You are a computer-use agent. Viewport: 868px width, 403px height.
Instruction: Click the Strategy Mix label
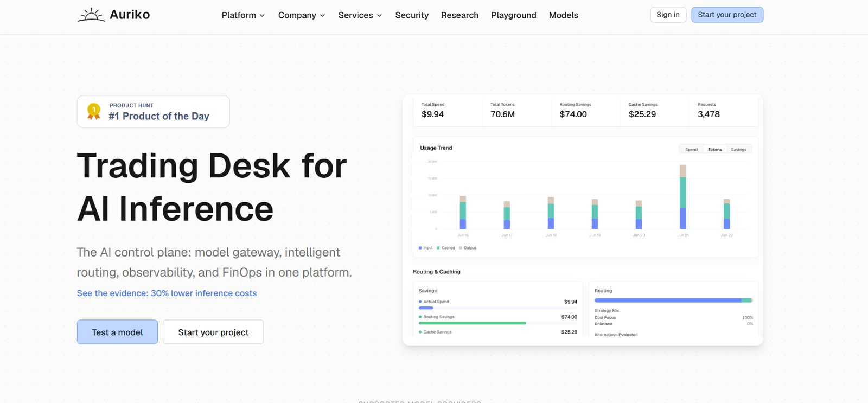607,311
